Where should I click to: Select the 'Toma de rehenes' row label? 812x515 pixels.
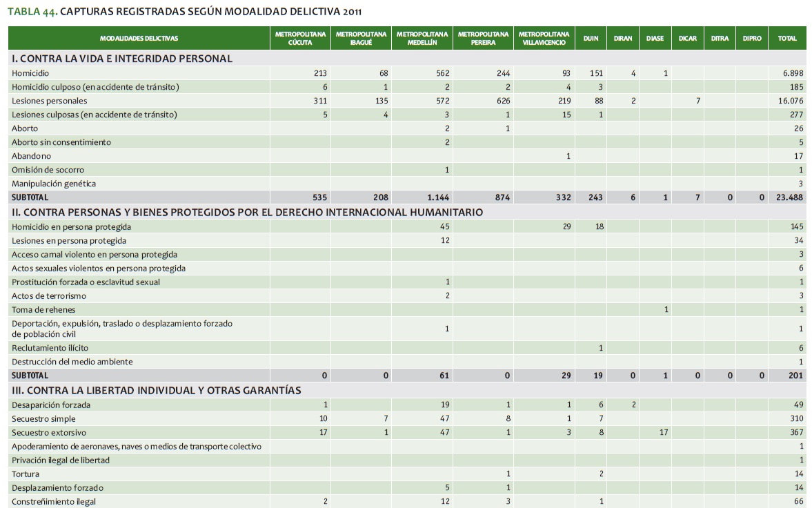(43, 310)
